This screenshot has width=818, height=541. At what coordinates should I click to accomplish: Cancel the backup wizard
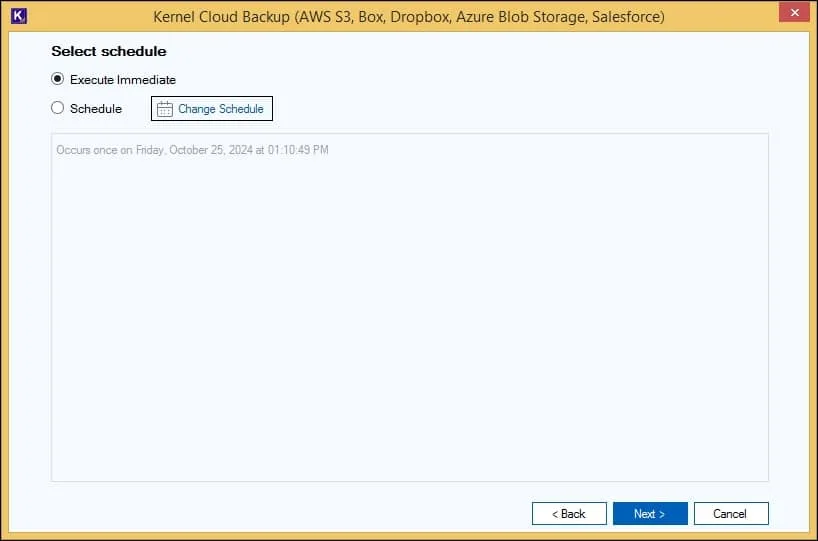(x=731, y=514)
